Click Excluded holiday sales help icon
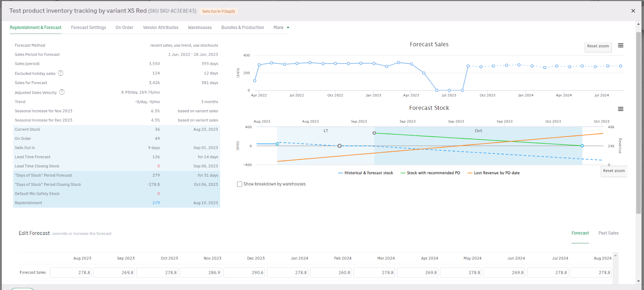This screenshot has width=644, height=290. pyautogui.click(x=60, y=73)
